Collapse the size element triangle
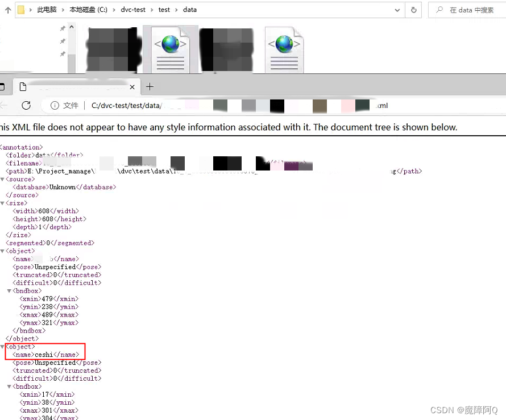Image resolution: width=506 pixels, height=420 pixels. point(3,203)
